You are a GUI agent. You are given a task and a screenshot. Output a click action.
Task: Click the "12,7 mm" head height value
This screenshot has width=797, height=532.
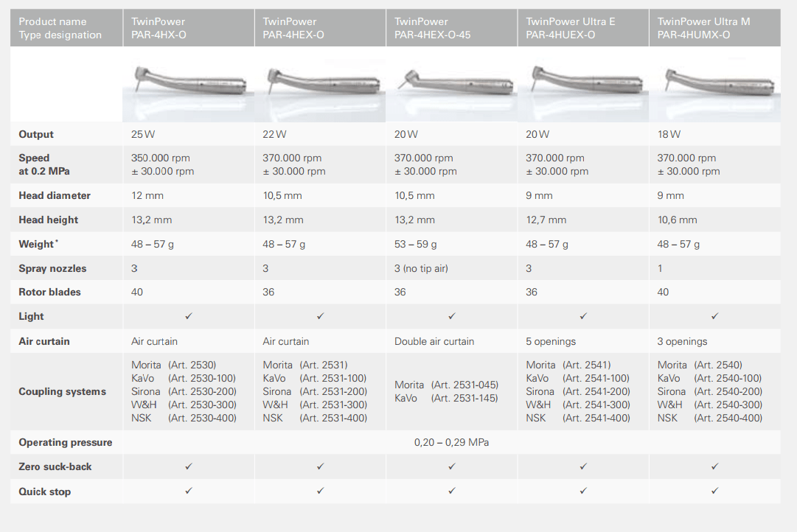pos(546,220)
